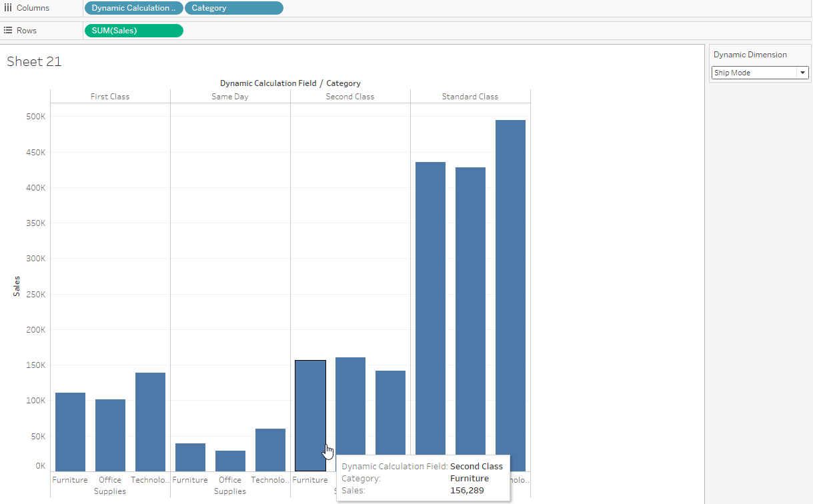This screenshot has width=813, height=504.
Task: Click the Dynamic Calculation Field / Category header label
Action: (290, 83)
